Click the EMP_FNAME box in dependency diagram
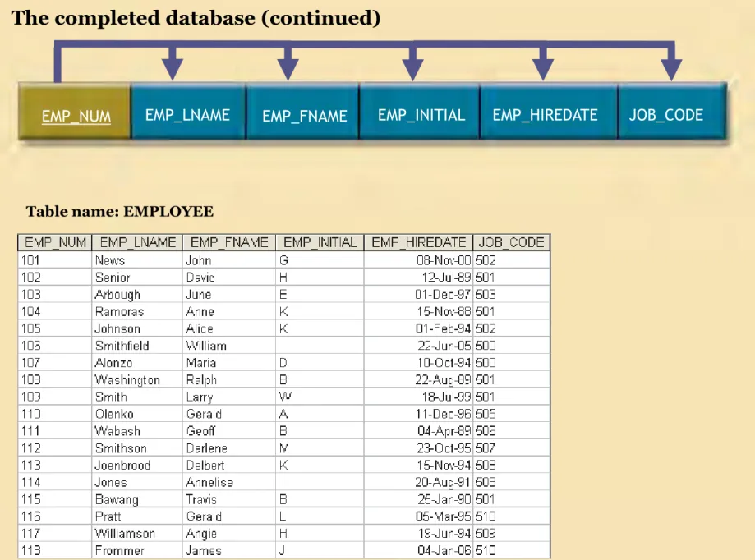The height and width of the screenshot is (560, 755). (x=302, y=111)
